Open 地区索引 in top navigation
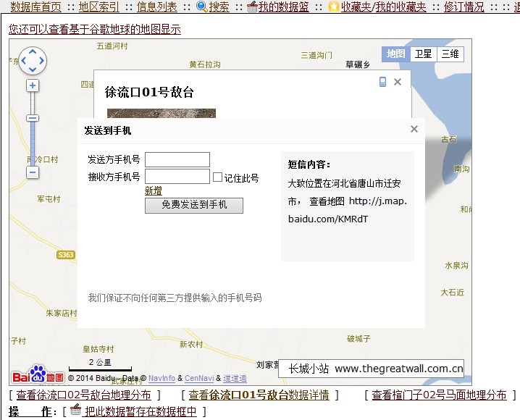 click(x=99, y=7)
